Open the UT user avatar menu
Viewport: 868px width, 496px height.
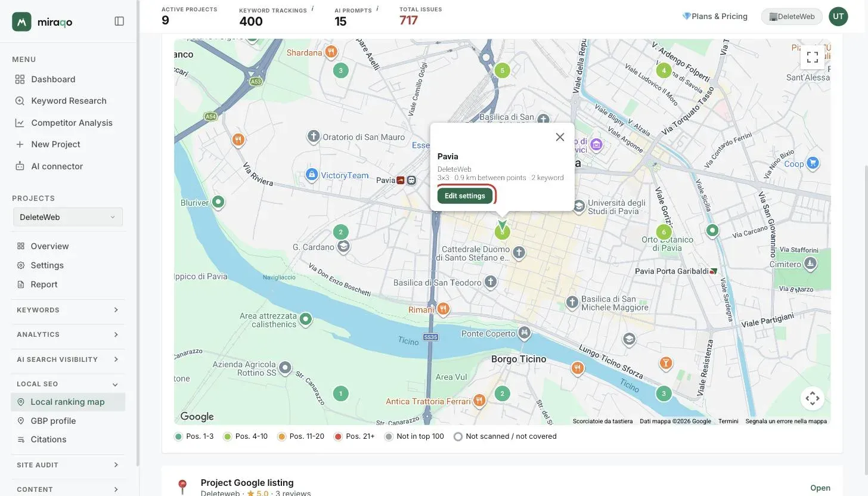point(838,16)
